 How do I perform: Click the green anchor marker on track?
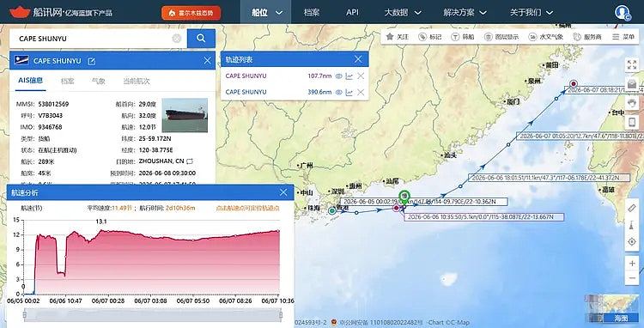click(x=404, y=196)
